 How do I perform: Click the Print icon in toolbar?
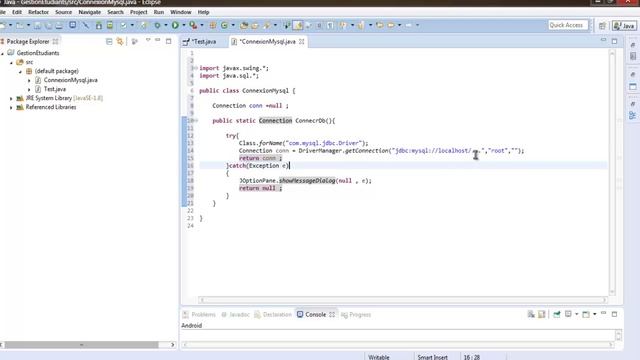59,25
